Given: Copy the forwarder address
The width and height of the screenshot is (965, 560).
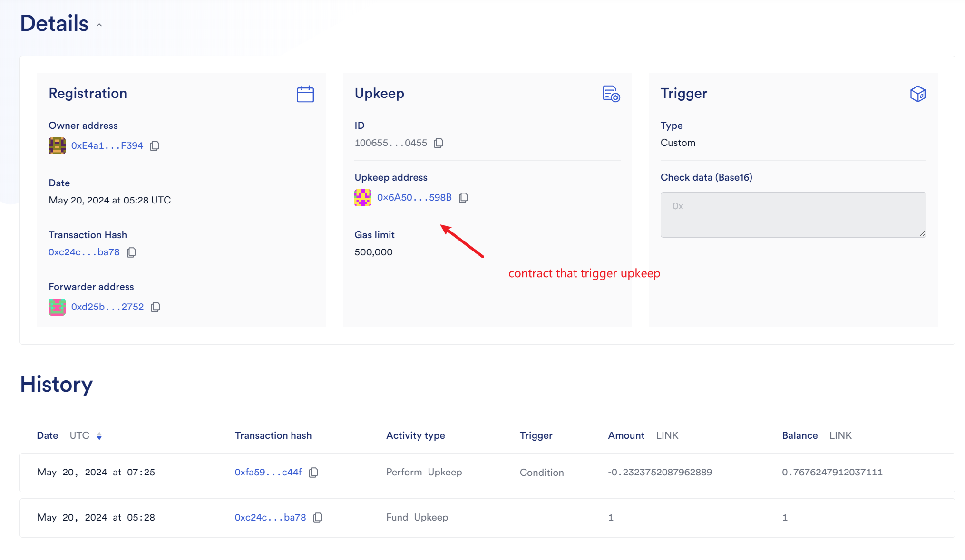Looking at the screenshot, I should pos(156,307).
